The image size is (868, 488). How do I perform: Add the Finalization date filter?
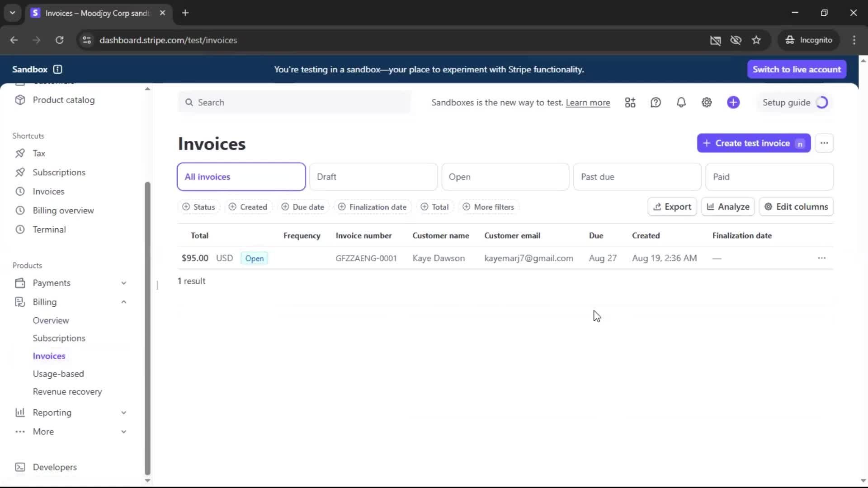coord(373,207)
